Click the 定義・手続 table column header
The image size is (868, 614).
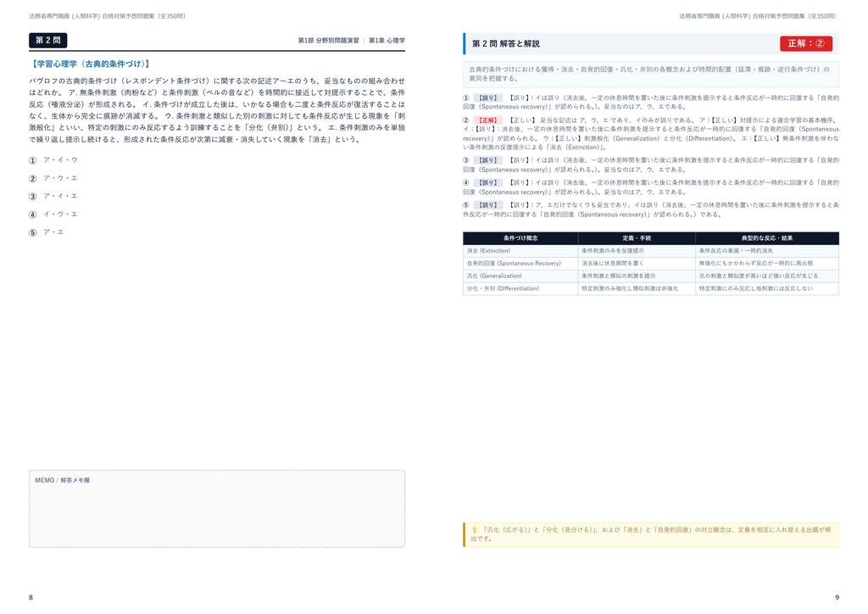pos(637,238)
